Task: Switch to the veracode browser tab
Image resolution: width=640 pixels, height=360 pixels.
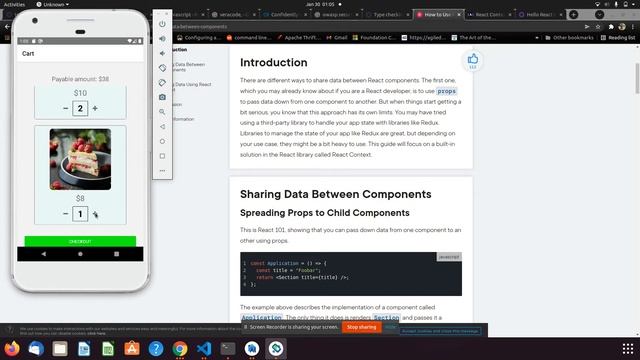Action: (234, 14)
